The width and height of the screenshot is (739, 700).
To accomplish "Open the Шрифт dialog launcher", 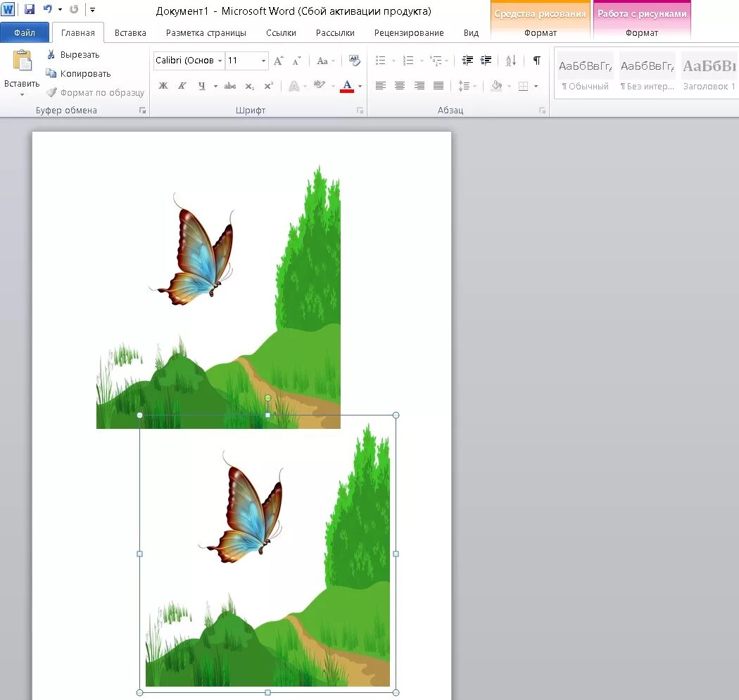I will [x=360, y=111].
